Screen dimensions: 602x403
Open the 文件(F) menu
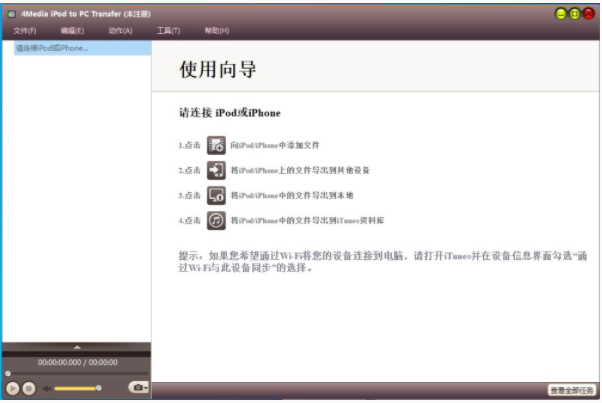point(25,31)
